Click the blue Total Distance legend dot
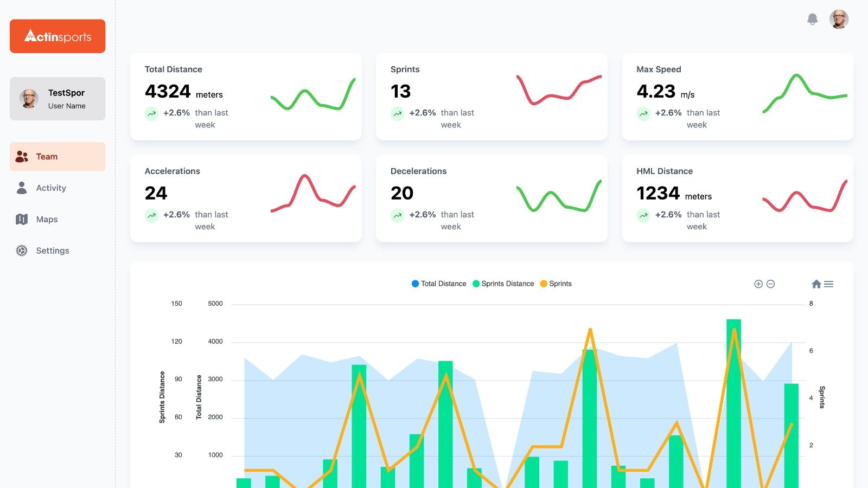Viewport: 868px width, 488px height. pos(415,284)
